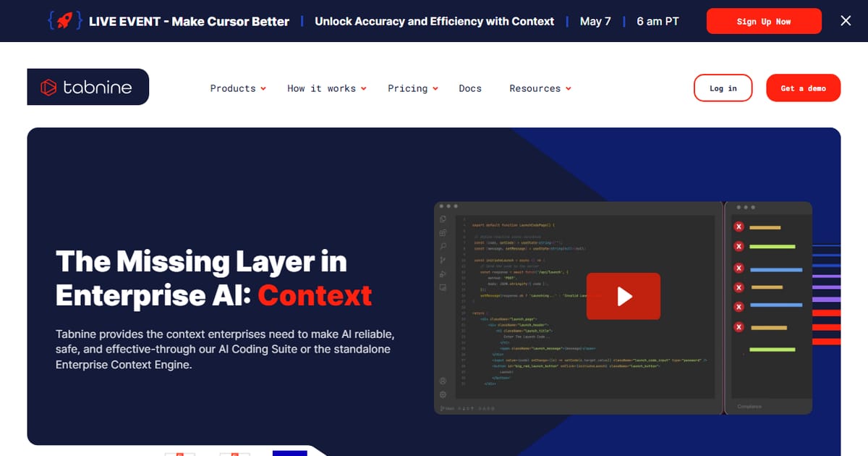
Task: Expand the Products dropdown menu
Action: pyautogui.click(x=238, y=88)
